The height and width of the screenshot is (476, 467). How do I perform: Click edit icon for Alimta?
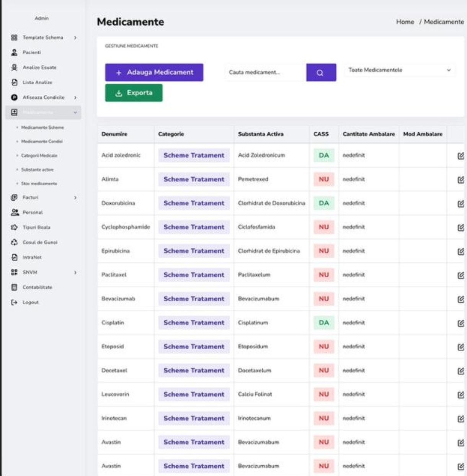click(x=460, y=180)
